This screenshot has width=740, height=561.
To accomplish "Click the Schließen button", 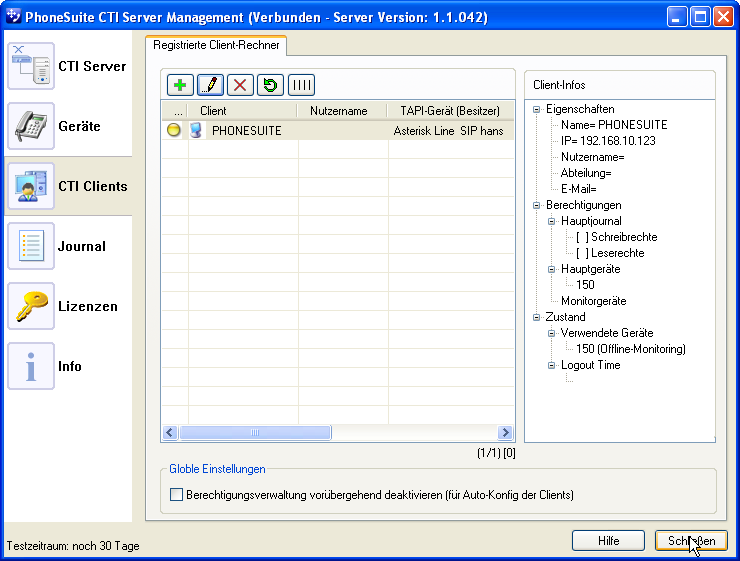I will click(x=691, y=540).
